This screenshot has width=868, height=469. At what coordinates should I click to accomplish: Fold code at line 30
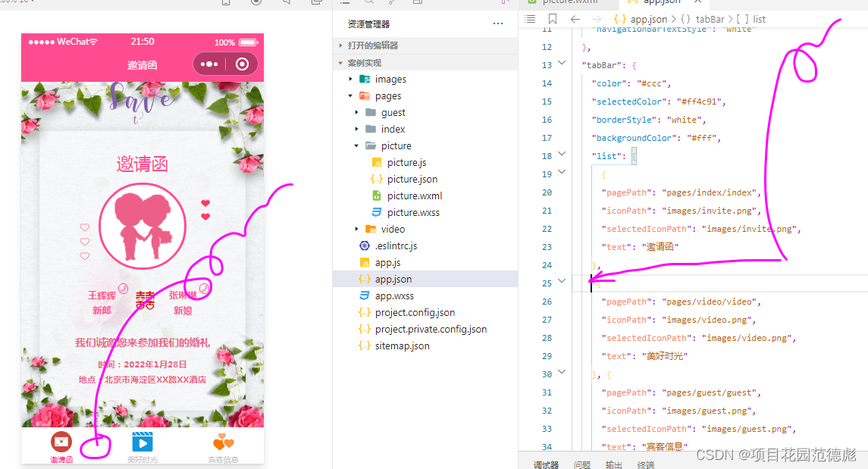click(x=562, y=372)
